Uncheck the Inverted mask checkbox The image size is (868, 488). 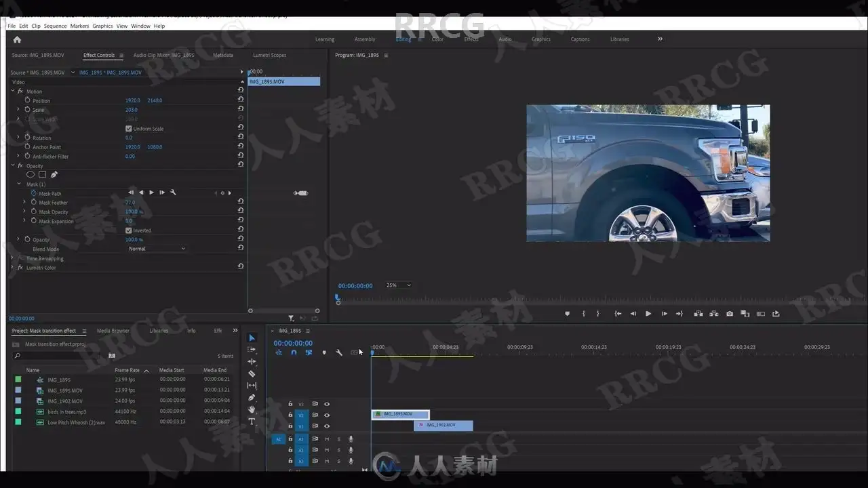129,230
